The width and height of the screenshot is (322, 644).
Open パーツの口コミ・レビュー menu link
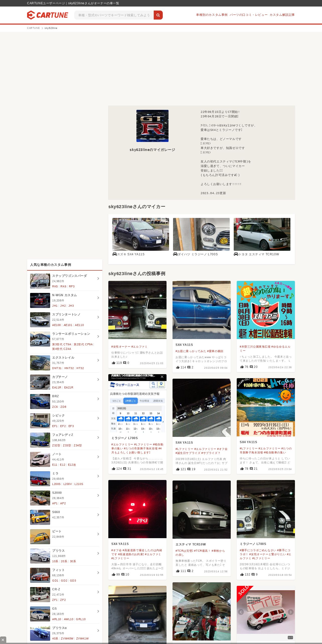coord(249,15)
